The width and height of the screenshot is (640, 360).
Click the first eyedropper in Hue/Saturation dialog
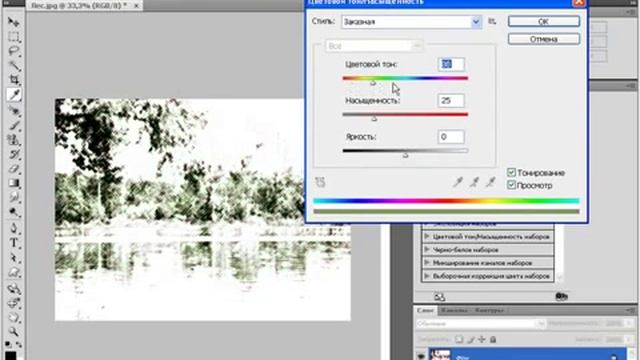(x=458, y=182)
